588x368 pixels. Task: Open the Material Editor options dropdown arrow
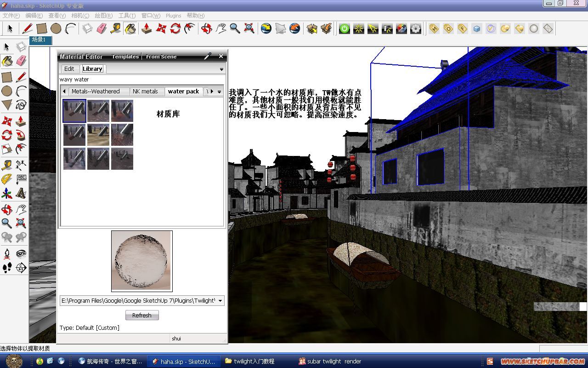click(221, 69)
